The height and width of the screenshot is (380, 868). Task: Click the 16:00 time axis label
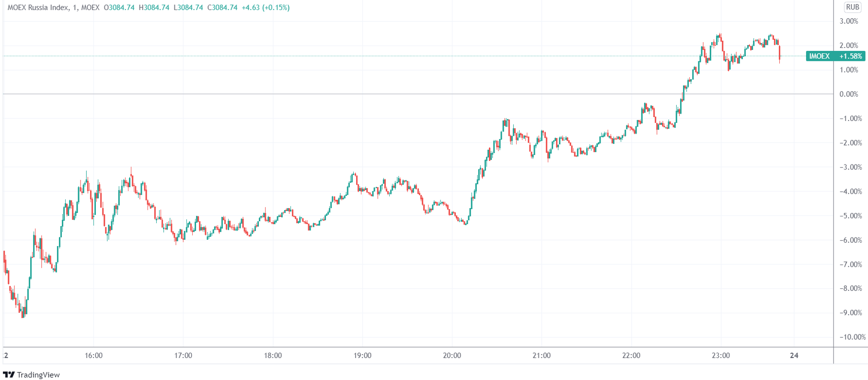tap(93, 356)
